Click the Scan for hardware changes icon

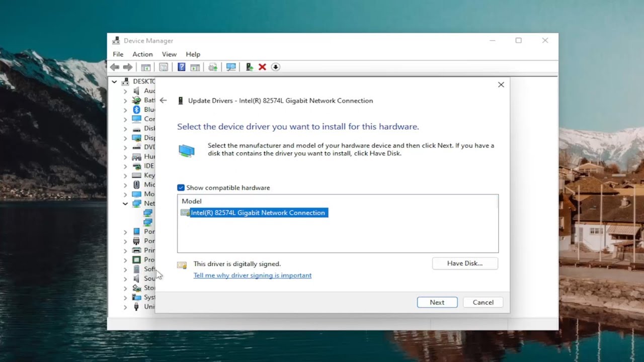pos(231,67)
